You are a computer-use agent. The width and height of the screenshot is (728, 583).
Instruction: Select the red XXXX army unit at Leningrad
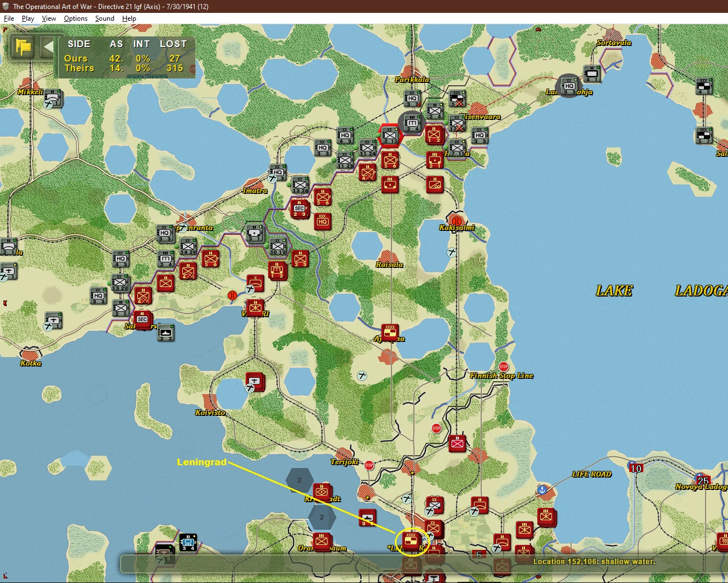coord(411,541)
